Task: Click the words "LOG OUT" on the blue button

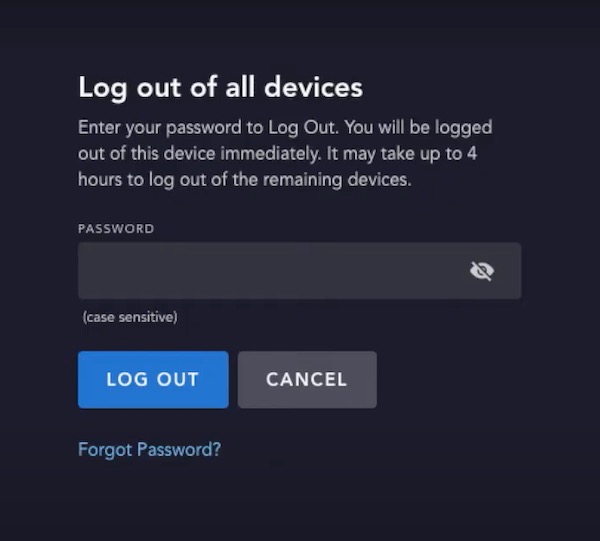Action: point(153,380)
